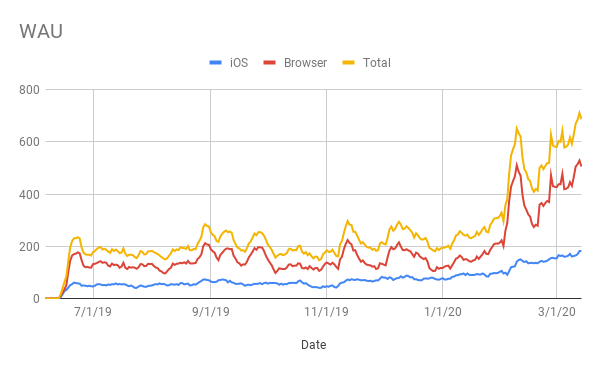Click the 600 y-axis label

click(x=29, y=142)
